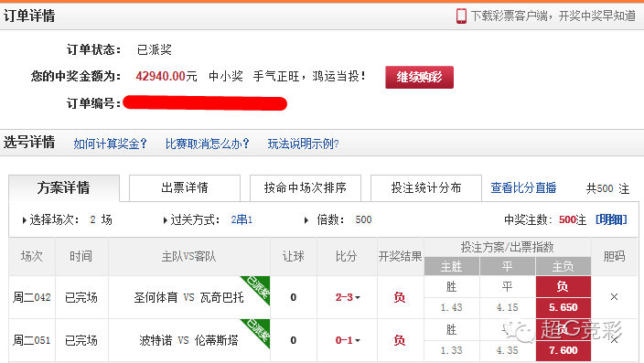The height and width of the screenshot is (363, 644).
Task: Click the 订单状态 已派奖 value
Action: (155, 49)
